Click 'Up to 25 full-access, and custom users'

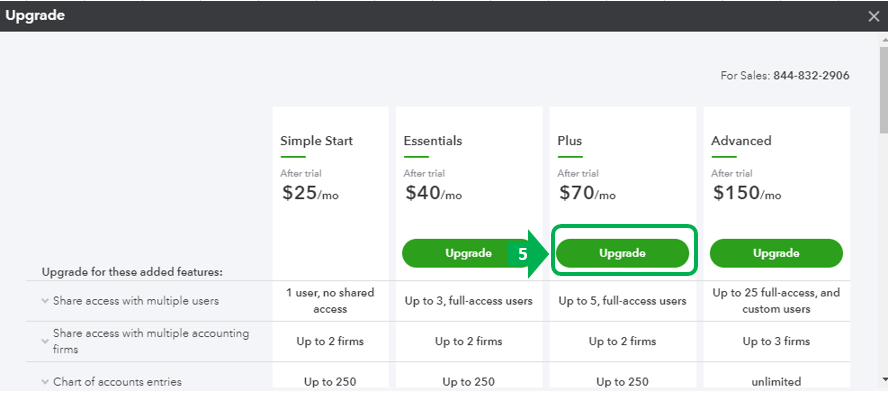click(x=776, y=301)
